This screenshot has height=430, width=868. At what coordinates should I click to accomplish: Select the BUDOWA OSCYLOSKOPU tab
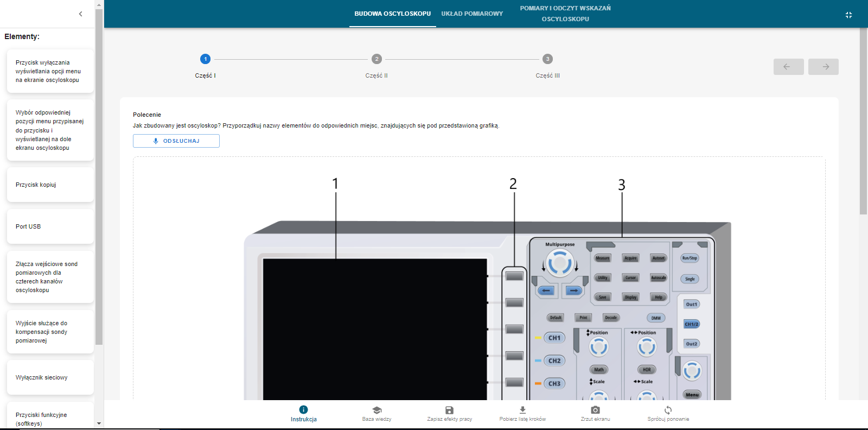tap(392, 14)
